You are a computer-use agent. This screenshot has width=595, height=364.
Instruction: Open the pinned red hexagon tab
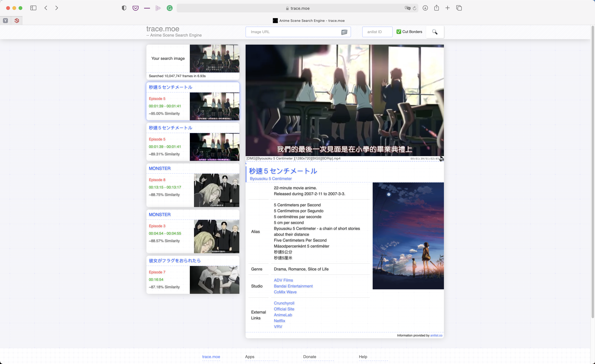(x=17, y=20)
